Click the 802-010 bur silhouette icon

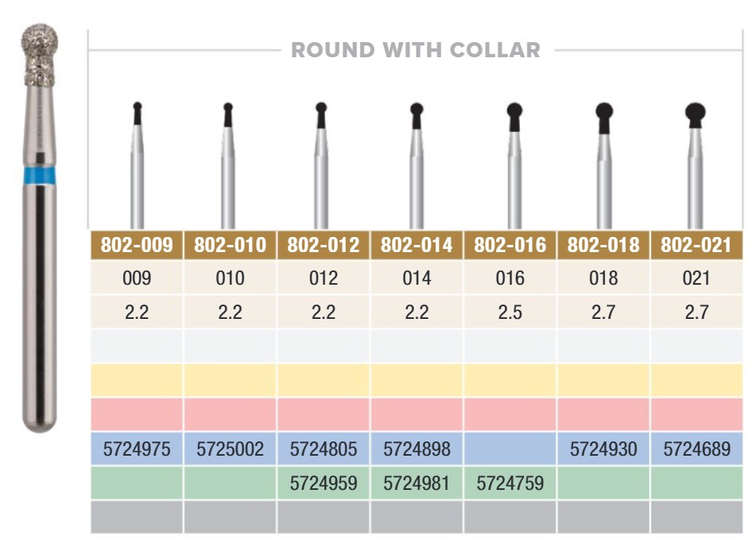[228, 165]
